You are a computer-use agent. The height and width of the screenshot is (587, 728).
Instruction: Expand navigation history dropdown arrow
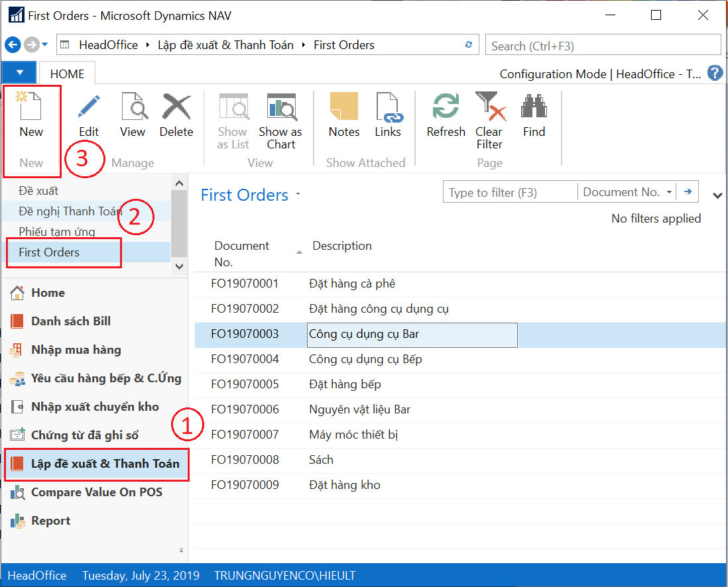(45, 45)
